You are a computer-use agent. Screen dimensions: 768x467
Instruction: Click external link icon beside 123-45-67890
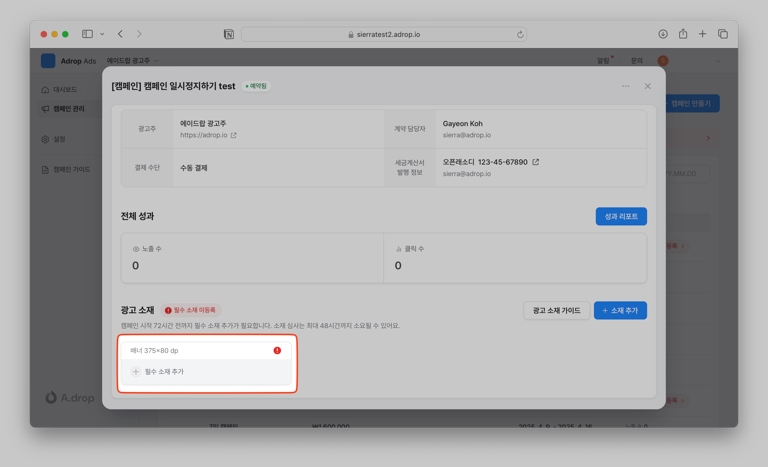(536, 162)
